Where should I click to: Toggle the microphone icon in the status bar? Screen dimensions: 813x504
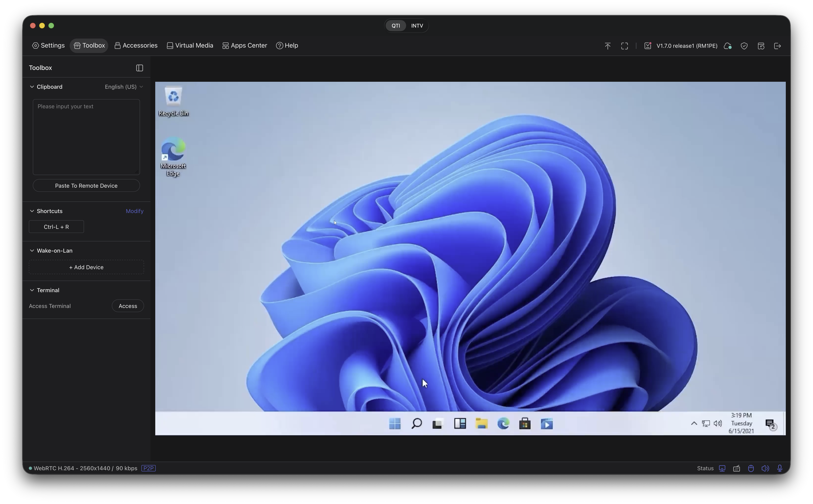click(780, 468)
